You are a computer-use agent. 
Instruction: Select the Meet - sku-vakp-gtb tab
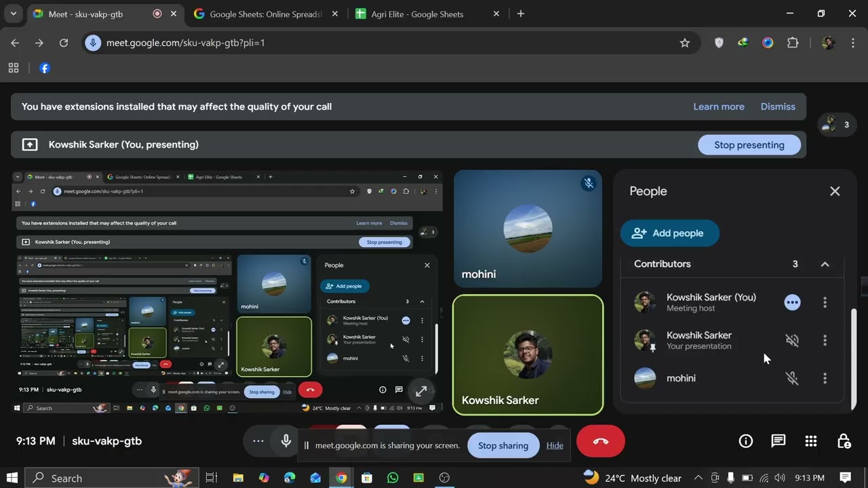pos(105,14)
